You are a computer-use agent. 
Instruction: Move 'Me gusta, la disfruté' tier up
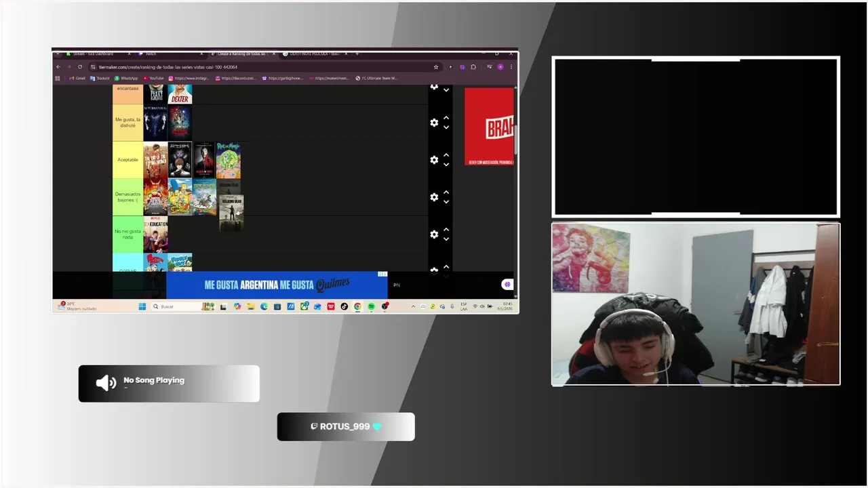(446, 119)
